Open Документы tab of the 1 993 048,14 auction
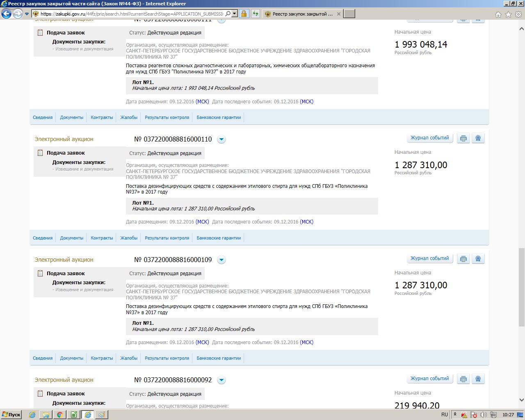 coord(72,117)
